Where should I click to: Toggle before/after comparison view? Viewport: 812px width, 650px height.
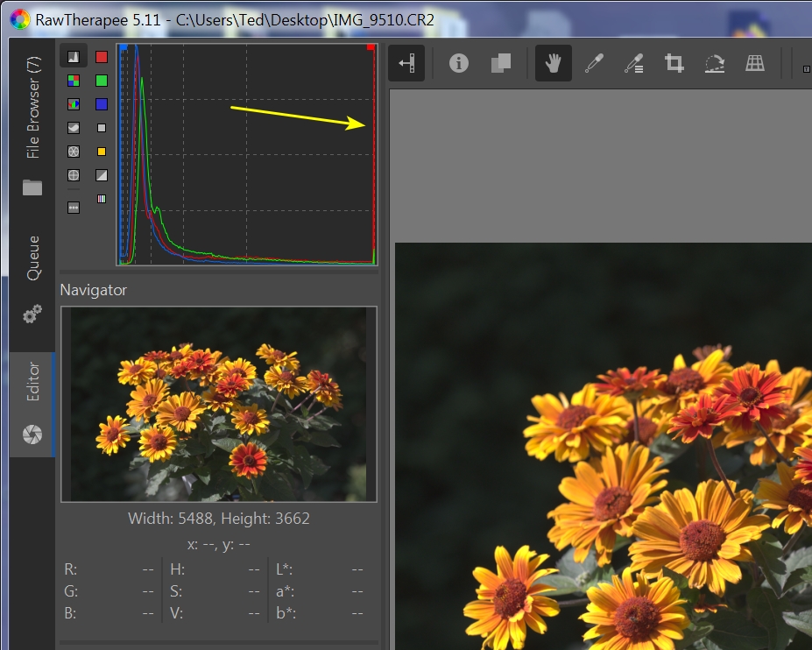[501, 63]
